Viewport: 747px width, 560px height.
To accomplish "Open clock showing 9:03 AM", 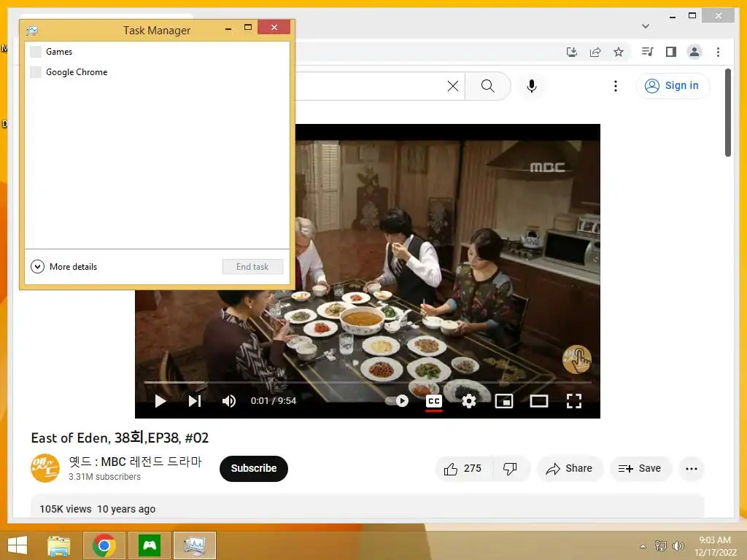I will click(x=715, y=546).
